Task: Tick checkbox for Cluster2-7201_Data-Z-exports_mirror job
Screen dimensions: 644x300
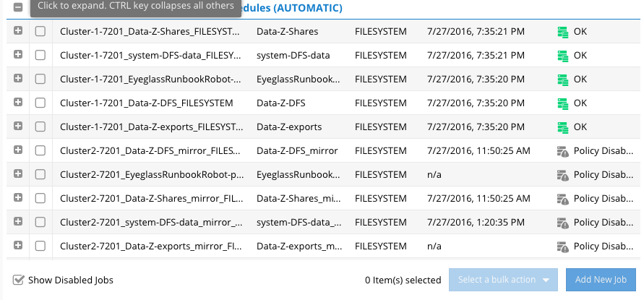Action: [x=40, y=246]
